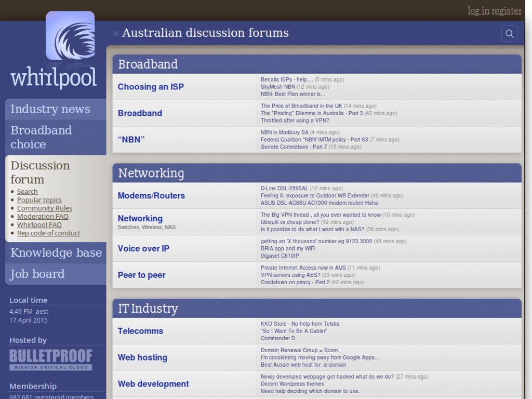Open the 'Modems/Routers' forum
Viewport: 532px width, 399px height.
point(151,196)
